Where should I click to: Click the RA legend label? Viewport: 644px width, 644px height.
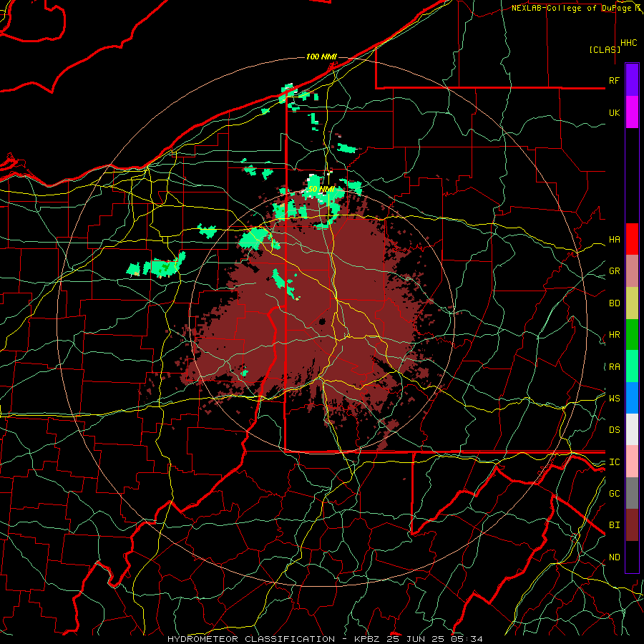tap(615, 367)
